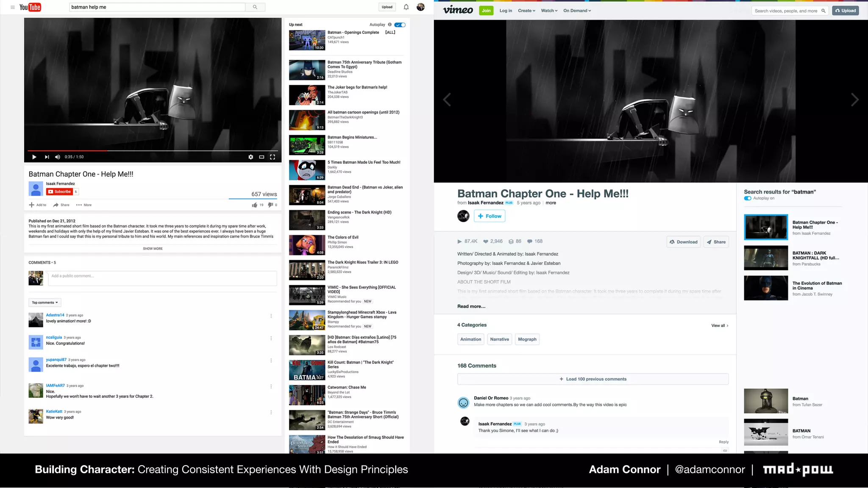Enter fullscreen on the YouTube player
The height and width of the screenshot is (488, 868).
click(x=273, y=157)
